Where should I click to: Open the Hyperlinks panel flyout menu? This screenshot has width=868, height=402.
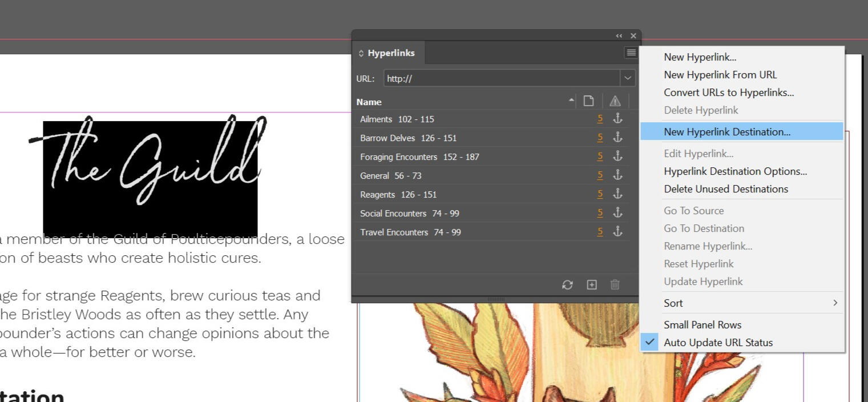click(630, 53)
